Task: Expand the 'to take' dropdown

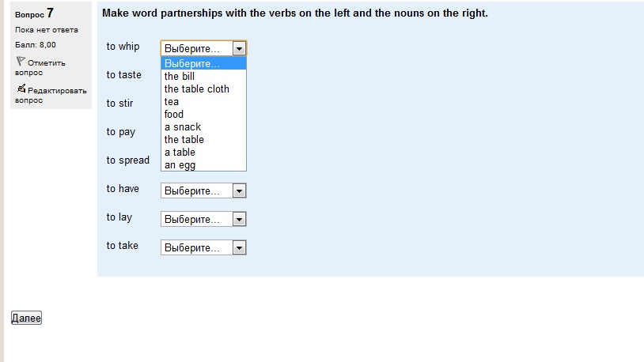Action: coord(203,247)
